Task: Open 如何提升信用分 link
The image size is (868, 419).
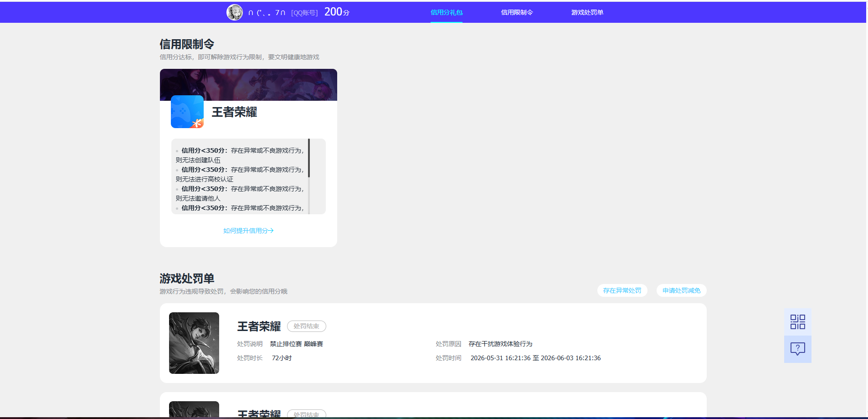Action: click(x=248, y=231)
